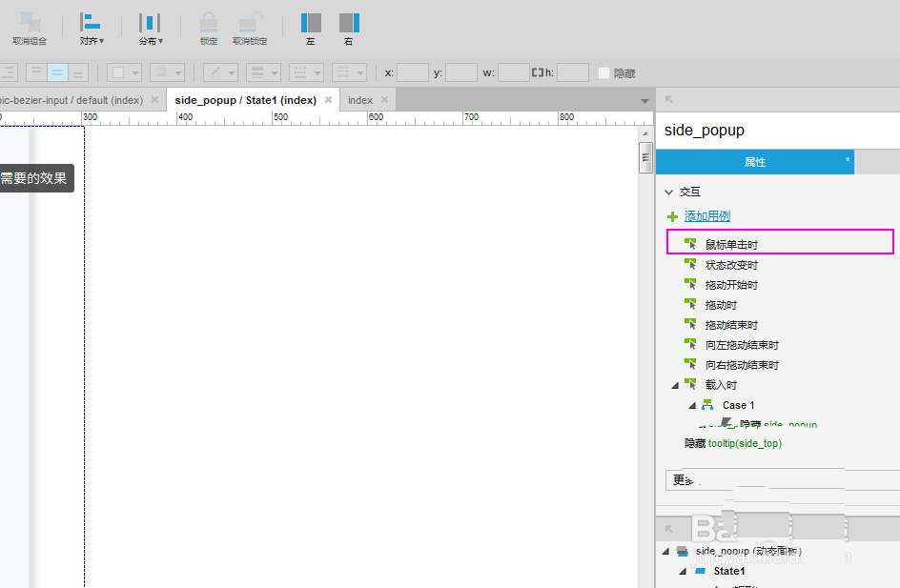Select the 拖动结束时 event

731,325
